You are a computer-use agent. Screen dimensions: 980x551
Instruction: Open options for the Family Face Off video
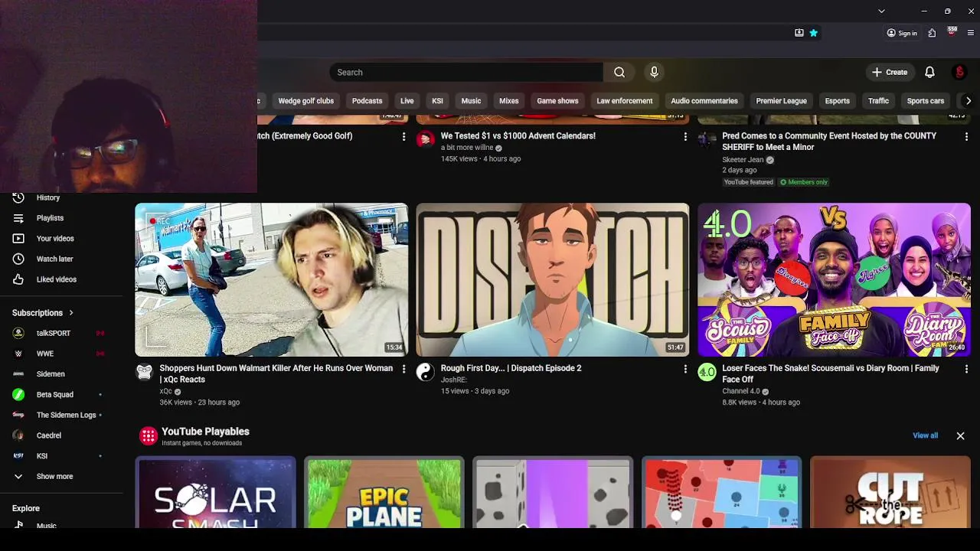(x=966, y=369)
